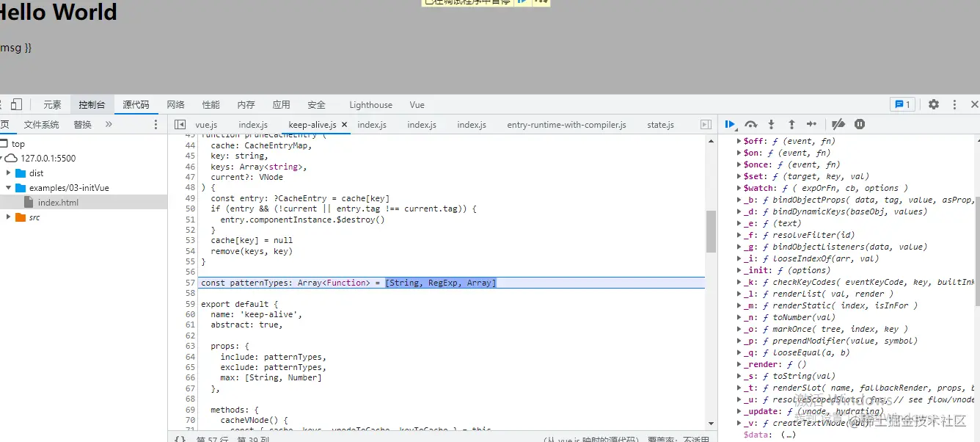Open the 性能 panel

point(211,105)
